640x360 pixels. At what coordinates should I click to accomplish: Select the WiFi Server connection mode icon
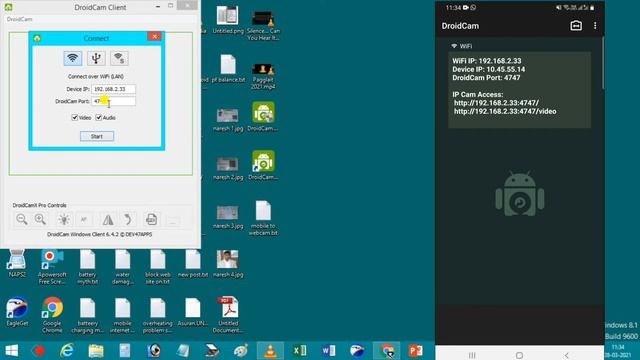pos(119,58)
